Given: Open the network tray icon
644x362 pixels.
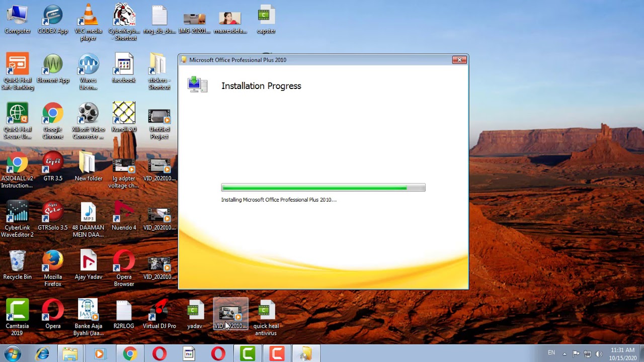Looking at the screenshot, I should [587, 353].
